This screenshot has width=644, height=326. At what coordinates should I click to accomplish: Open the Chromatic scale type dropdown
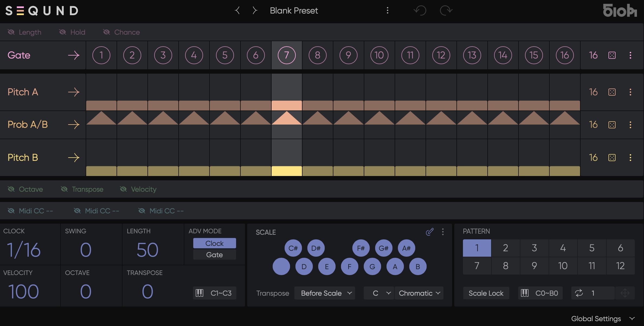pos(419,293)
